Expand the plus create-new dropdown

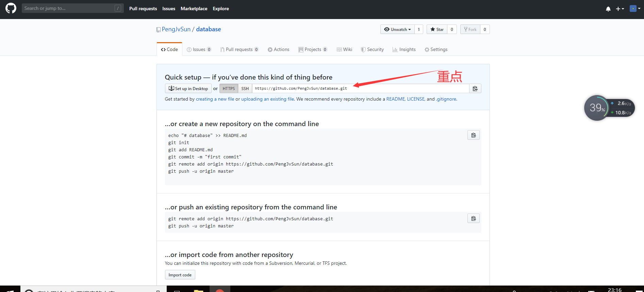coord(620,9)
